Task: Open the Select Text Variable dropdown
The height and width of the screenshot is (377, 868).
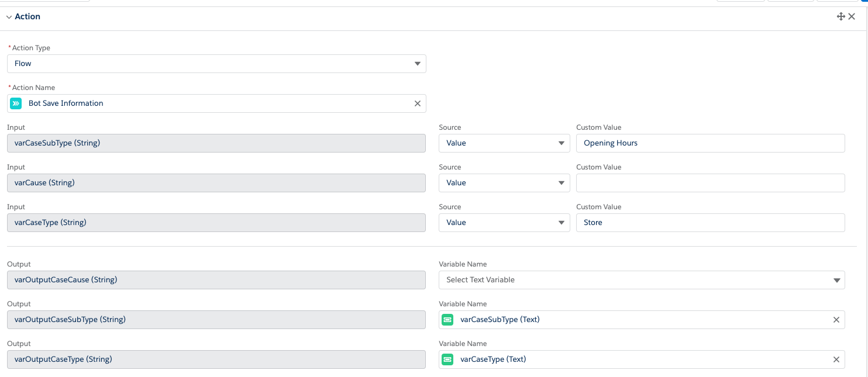Action: tap(642, 280)
